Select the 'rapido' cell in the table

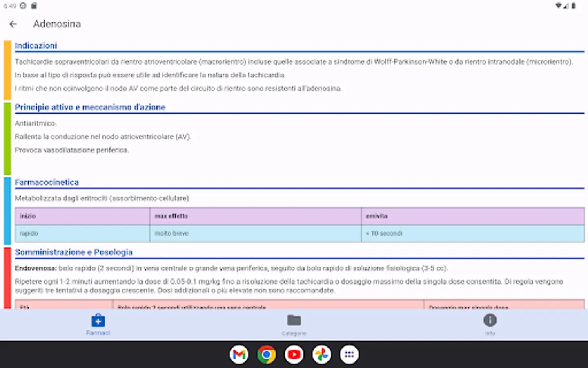pos(29,233)
